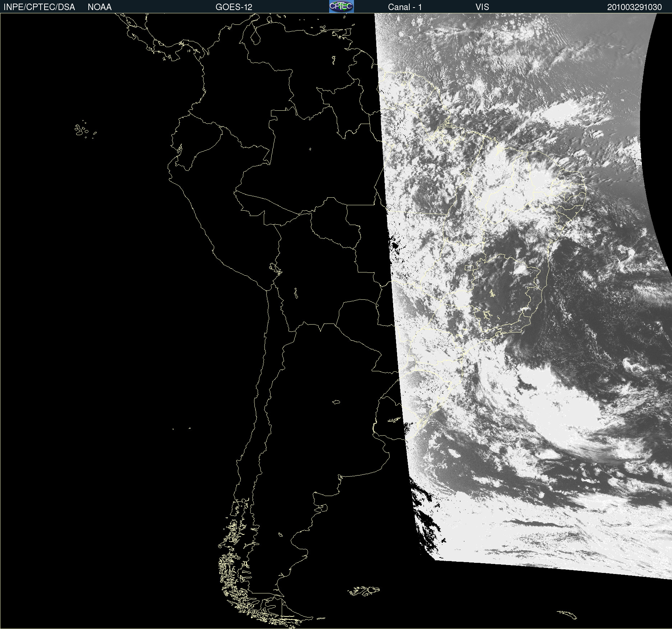Click the NOAA label in the header

(100, 7)
